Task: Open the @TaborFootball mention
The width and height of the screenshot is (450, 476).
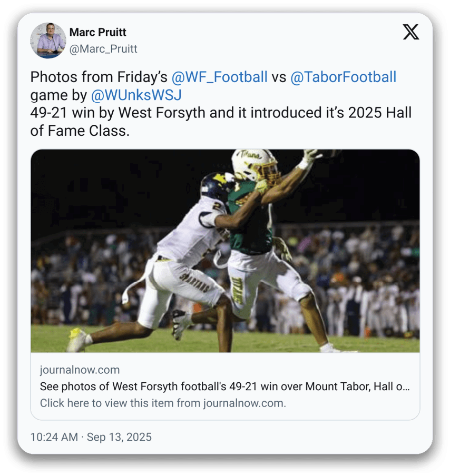Action: pos(343,77)
